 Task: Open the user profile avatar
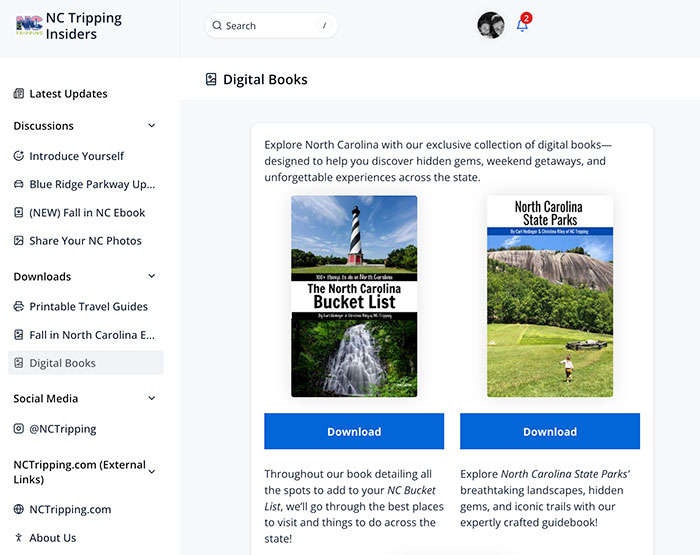click(x=491, y=25)
